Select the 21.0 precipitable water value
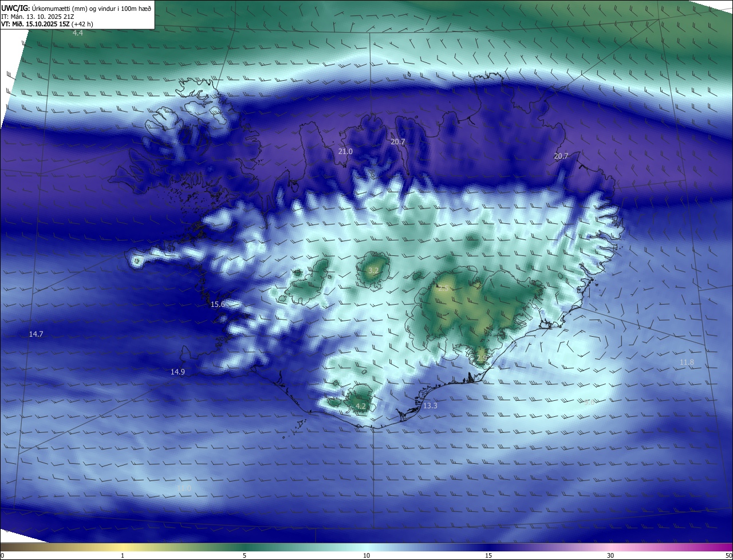 coord(345,152)
